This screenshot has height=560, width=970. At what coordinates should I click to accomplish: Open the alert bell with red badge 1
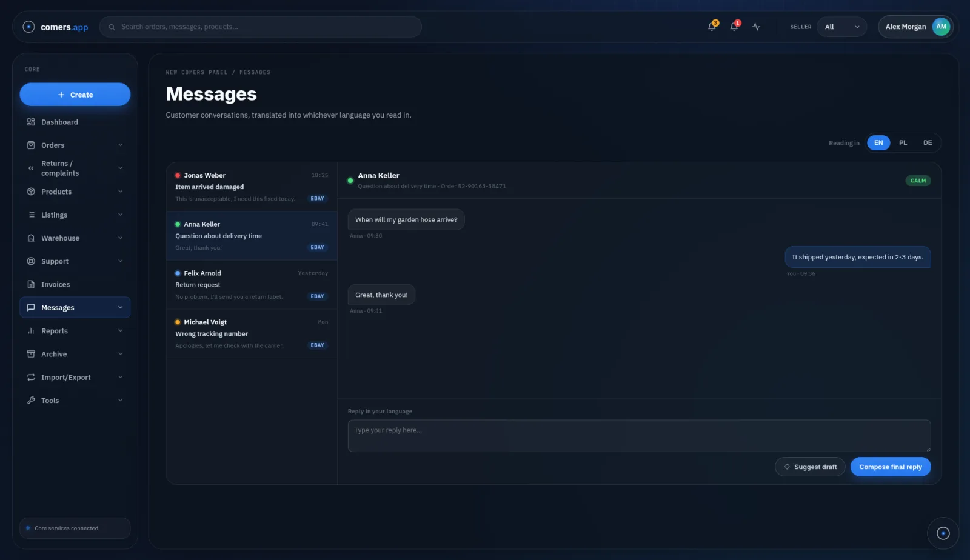click(x=734, y=27)
